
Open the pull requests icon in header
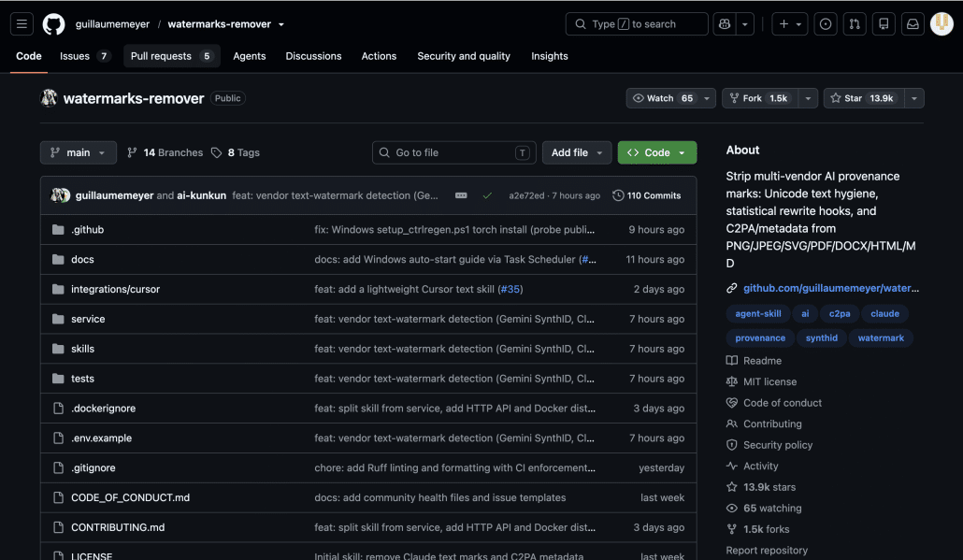[855, 24]
